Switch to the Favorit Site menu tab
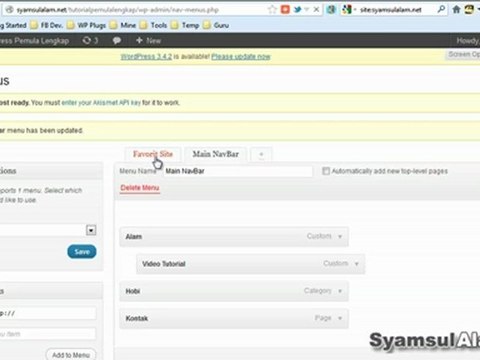480x360 pixels. (x=153, y=154)
